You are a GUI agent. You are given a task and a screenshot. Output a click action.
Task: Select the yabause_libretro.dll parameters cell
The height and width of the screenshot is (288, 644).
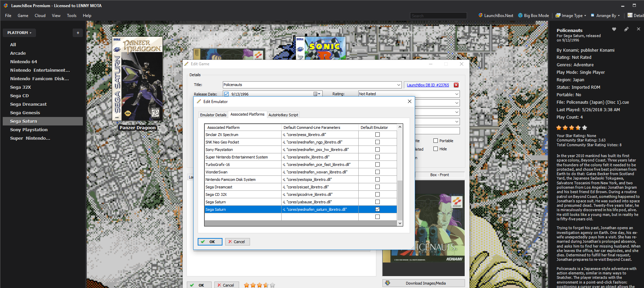point(320,202)
